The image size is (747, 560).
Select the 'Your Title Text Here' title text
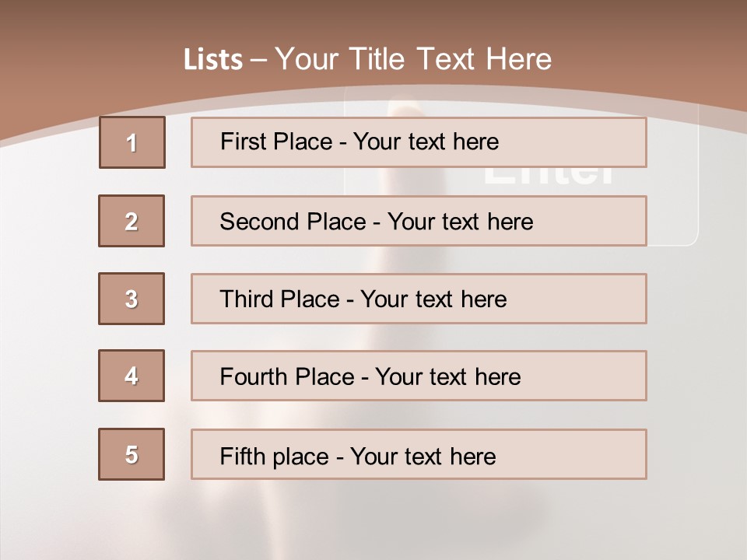click(x=412, y=59)
